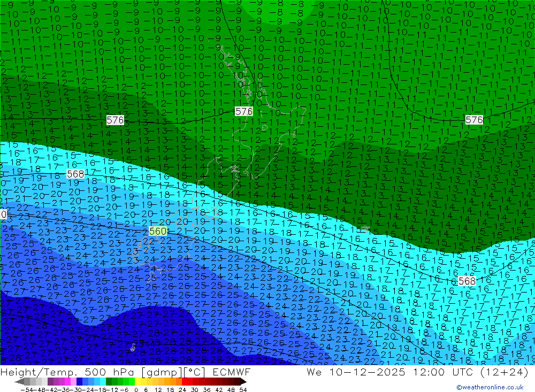
Task: Click the -54 value on the legend scale
Action: click(x=25, y=389)
